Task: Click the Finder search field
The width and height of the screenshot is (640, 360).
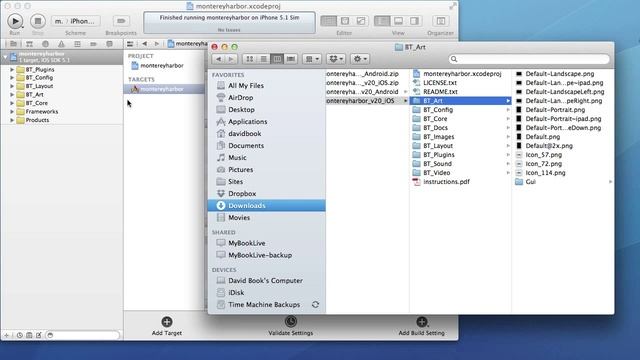Action: click(x=529, y=59)
